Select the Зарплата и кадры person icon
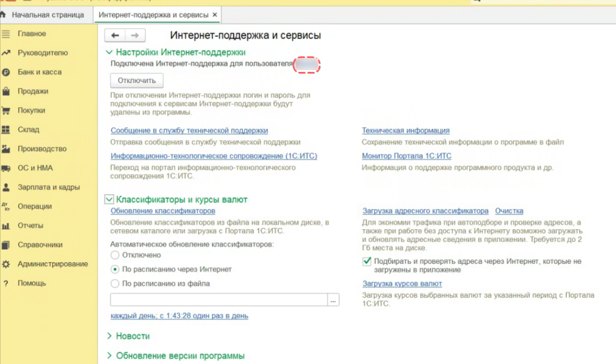616x364 pixels. tap(6, 187)
